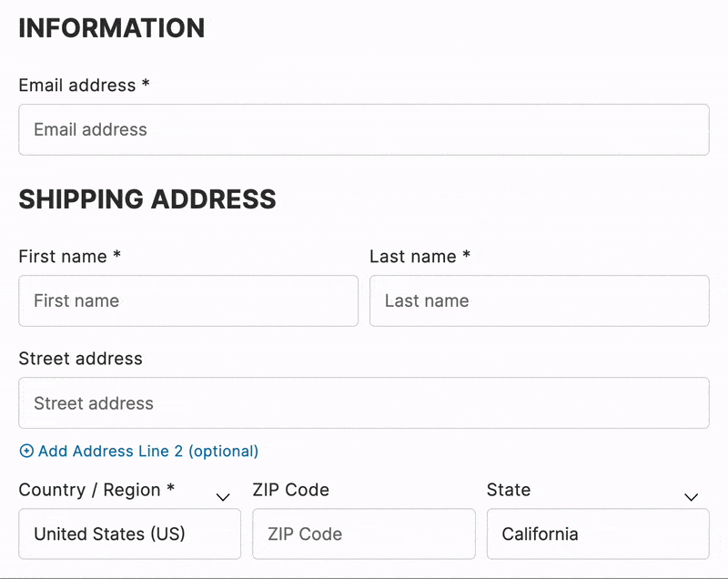Click the "Email address *" field label
The height and width of the screenshot is (579, 728).
pyautogui.click(x=84, y=86)
